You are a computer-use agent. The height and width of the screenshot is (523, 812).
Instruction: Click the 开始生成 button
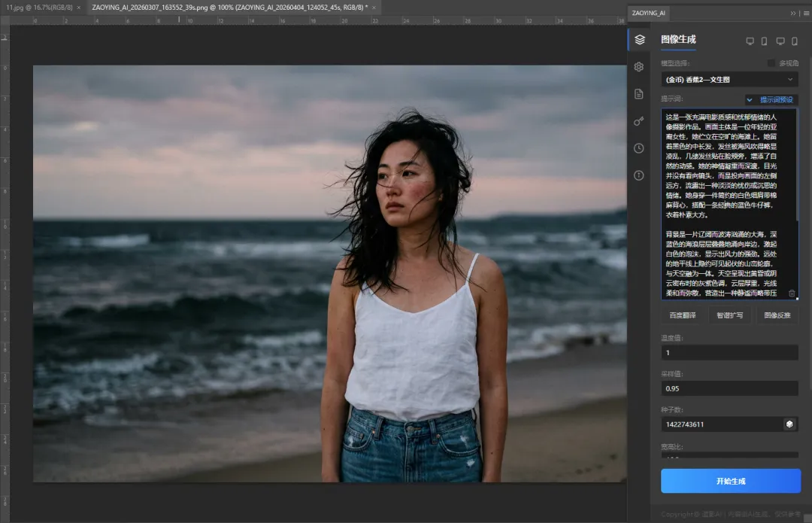(x=730, y=481)
